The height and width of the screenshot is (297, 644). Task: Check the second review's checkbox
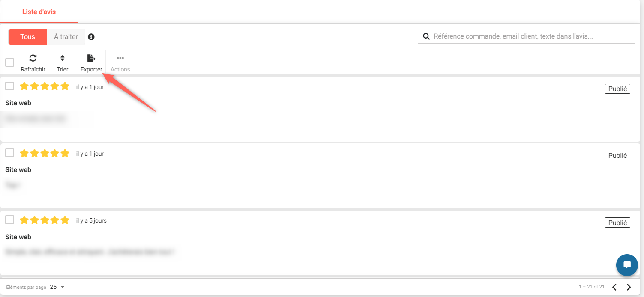click(x=10, y=153)
